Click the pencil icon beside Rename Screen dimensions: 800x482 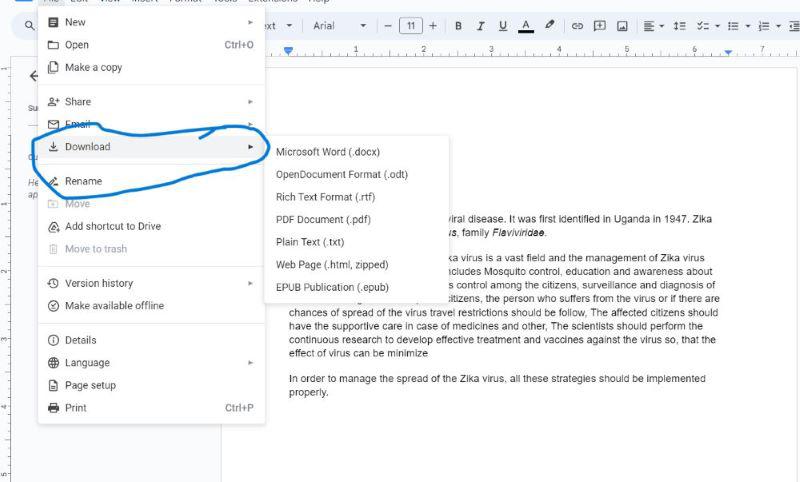53,181
